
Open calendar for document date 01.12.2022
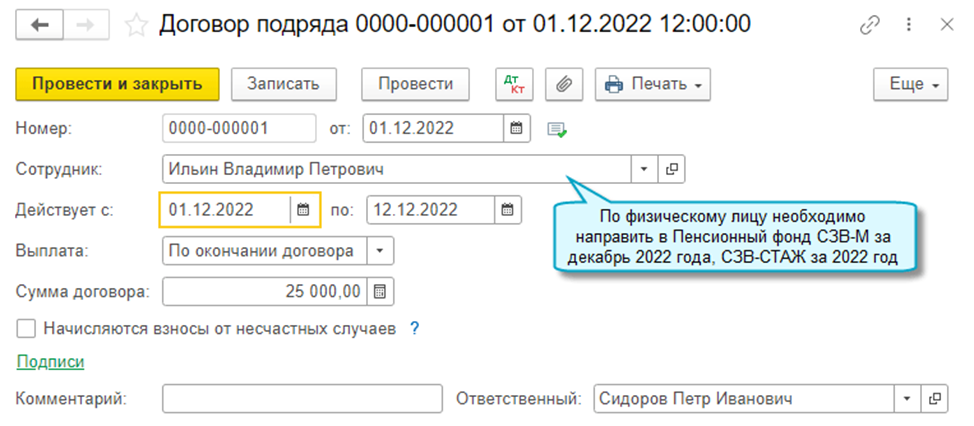coord(516,129)
